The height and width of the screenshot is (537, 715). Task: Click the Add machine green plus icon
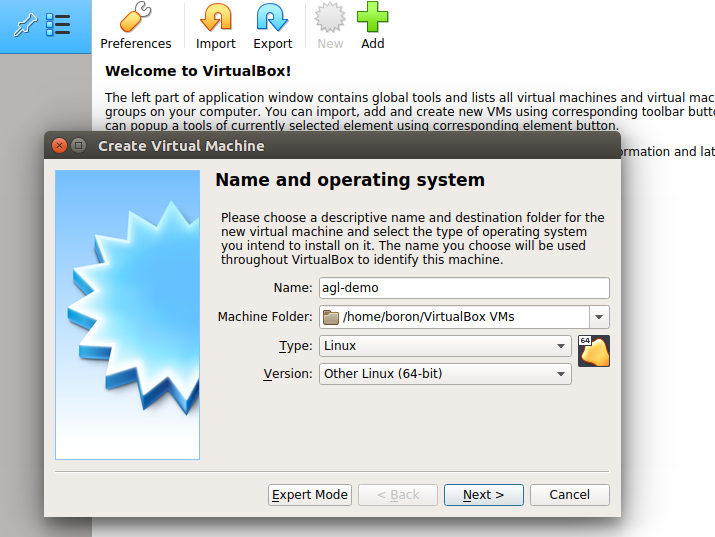click(373, 17)
